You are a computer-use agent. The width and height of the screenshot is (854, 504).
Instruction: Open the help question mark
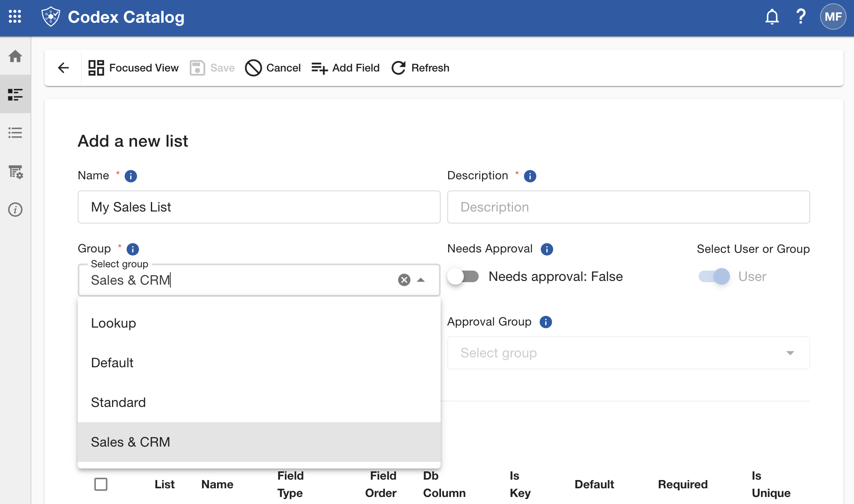point(801,17)
